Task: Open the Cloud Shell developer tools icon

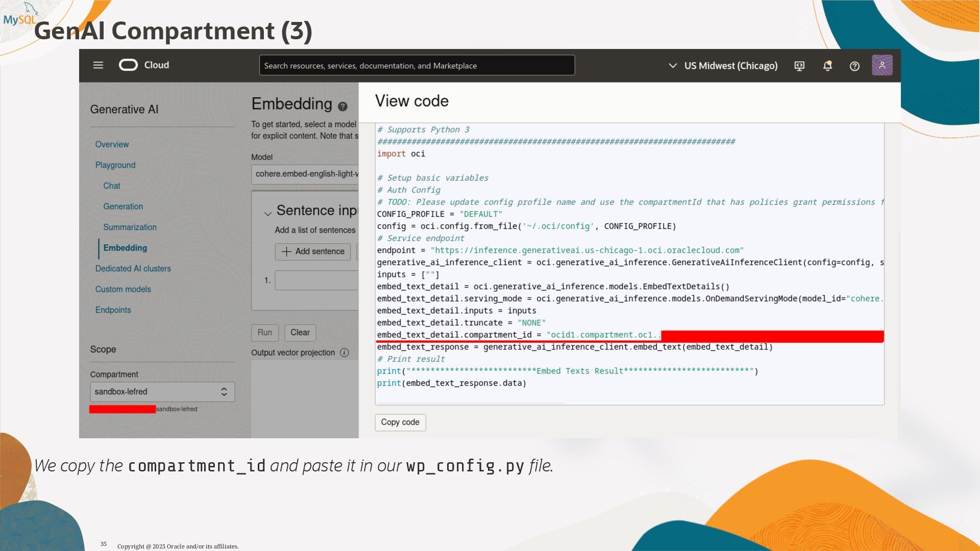Action: coord(799,66)
